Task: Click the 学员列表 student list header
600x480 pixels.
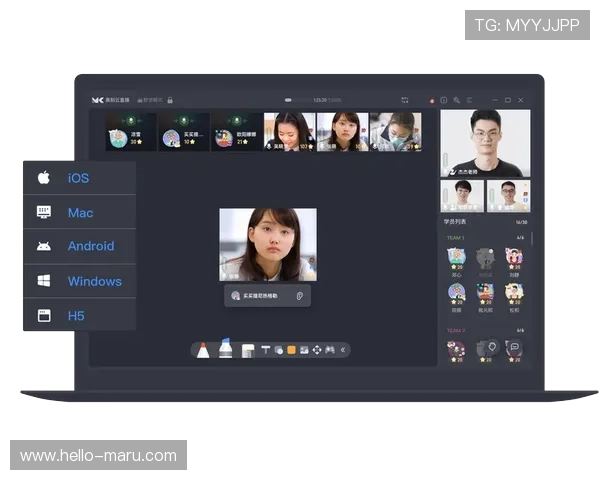Action: pyautogui.click(x=455, y=222)
